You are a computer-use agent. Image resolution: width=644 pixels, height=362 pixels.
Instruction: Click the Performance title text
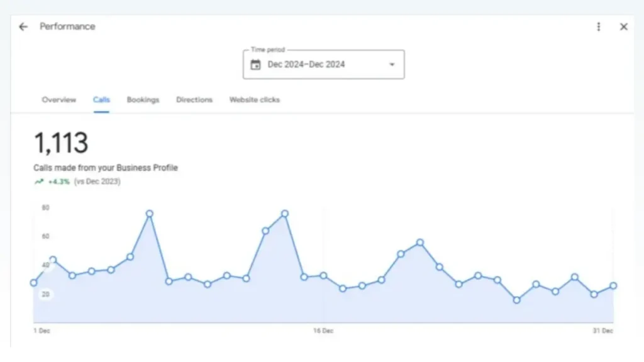pos(67,26)
